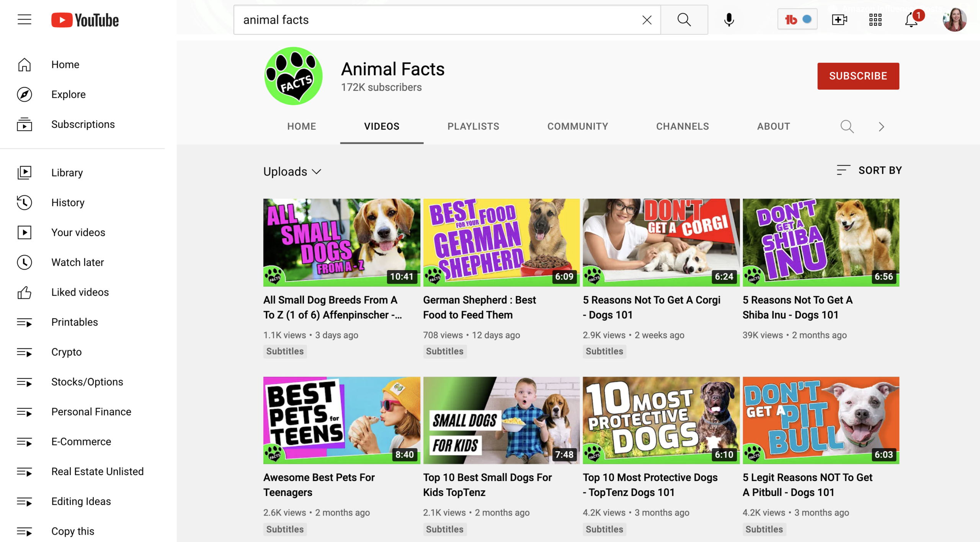Click Subtitles badge under Pitbull video
Image resolution: width=980 pixels, height=542 pixels.
764,529
